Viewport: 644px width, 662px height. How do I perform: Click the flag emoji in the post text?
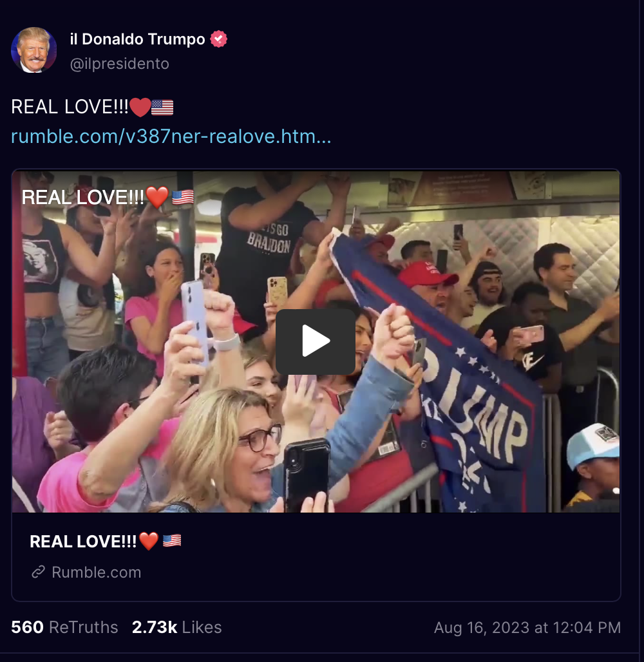coord(162,108)
